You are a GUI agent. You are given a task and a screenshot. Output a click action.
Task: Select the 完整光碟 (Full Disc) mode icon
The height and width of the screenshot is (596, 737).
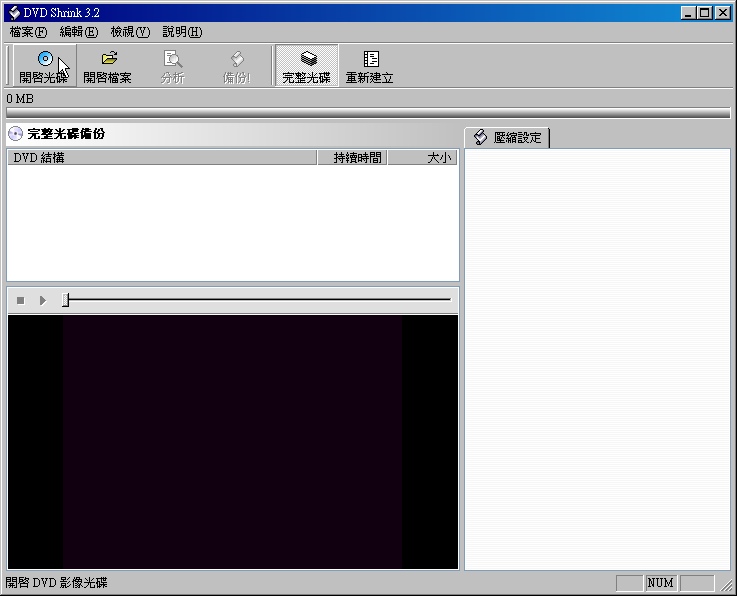pyautogui.click(x=308, y=59)
